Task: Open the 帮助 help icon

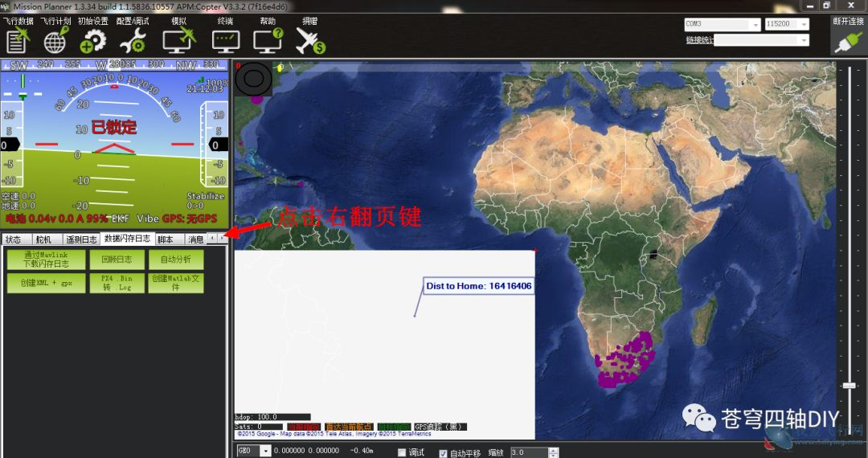Action: coord(268,40)
